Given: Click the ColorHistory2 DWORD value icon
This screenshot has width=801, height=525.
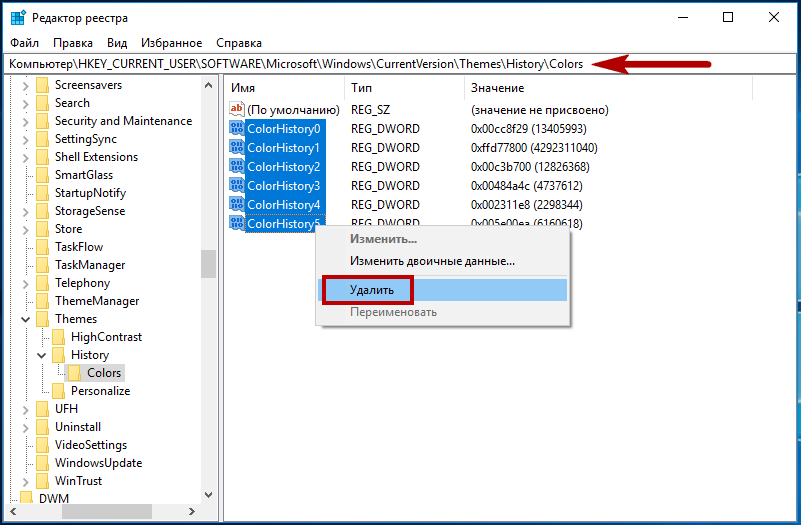Looking at the screenshot, I should tap(237, 166).
